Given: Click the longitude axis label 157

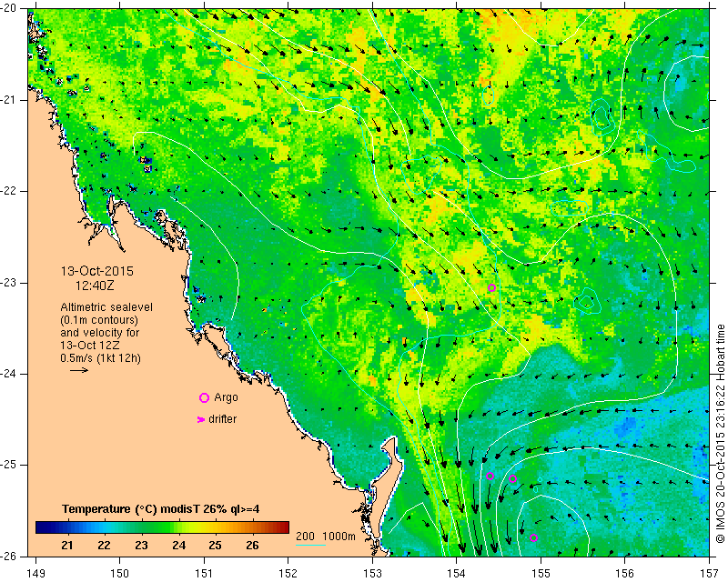Looking at the screenshot, I should (709, 574).
